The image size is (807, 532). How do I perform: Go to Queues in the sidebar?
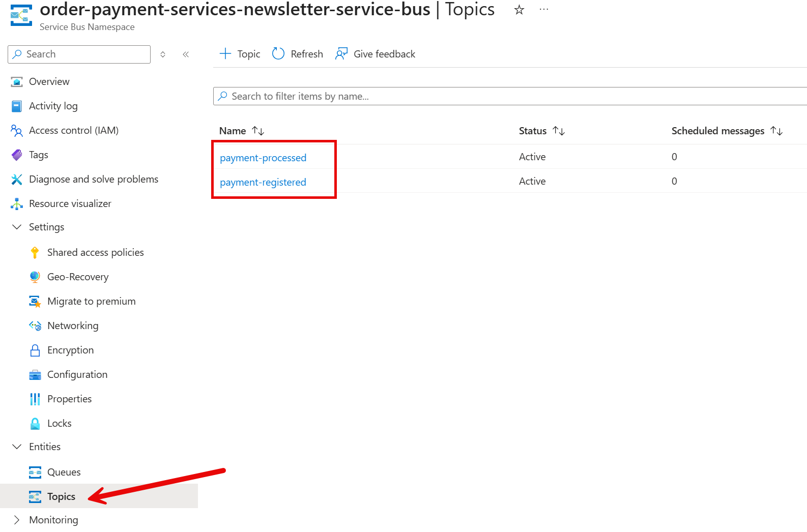pyautogui.click(x=64, y=472)
